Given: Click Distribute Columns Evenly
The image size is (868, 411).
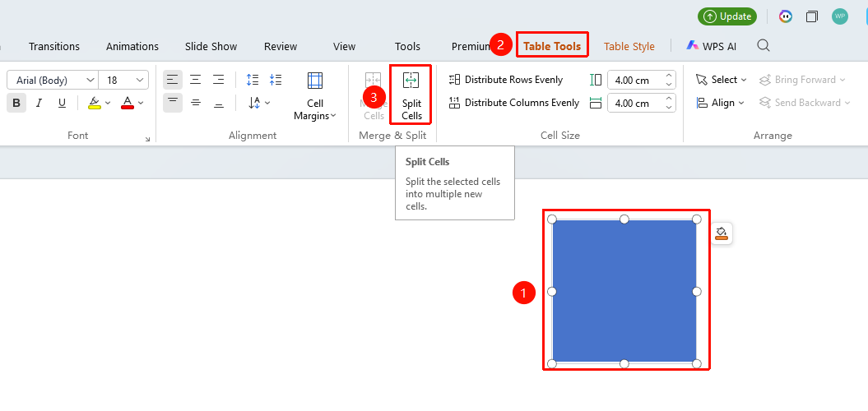Looking at the screenshot, I should (513, 103).
